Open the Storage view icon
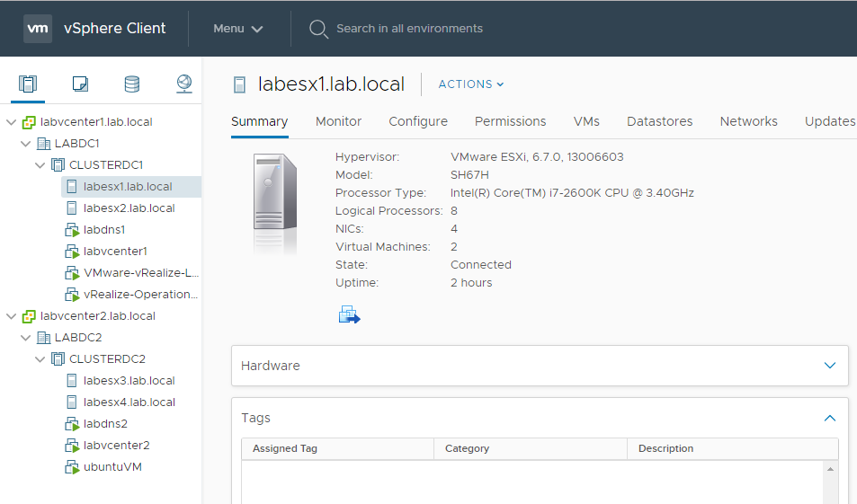Image resolution: width=857 pixels, height=504 pixels. coord(131,84)
